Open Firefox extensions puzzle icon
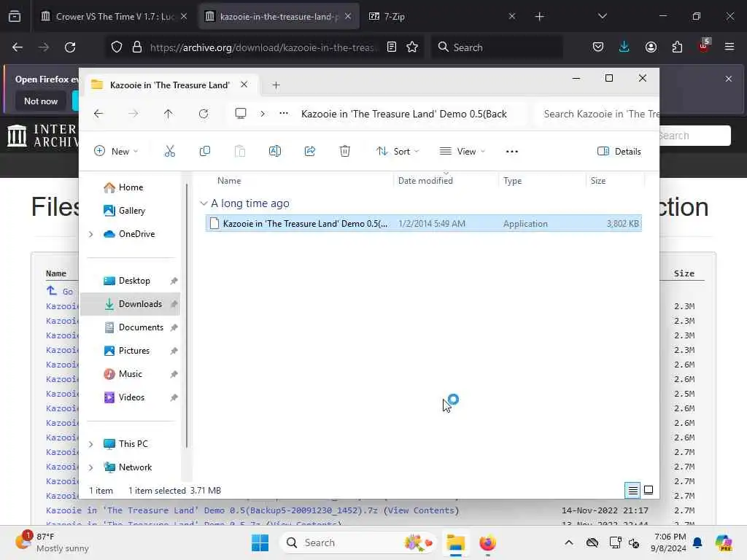Screen dimensions: 747x560 (677, 47)
